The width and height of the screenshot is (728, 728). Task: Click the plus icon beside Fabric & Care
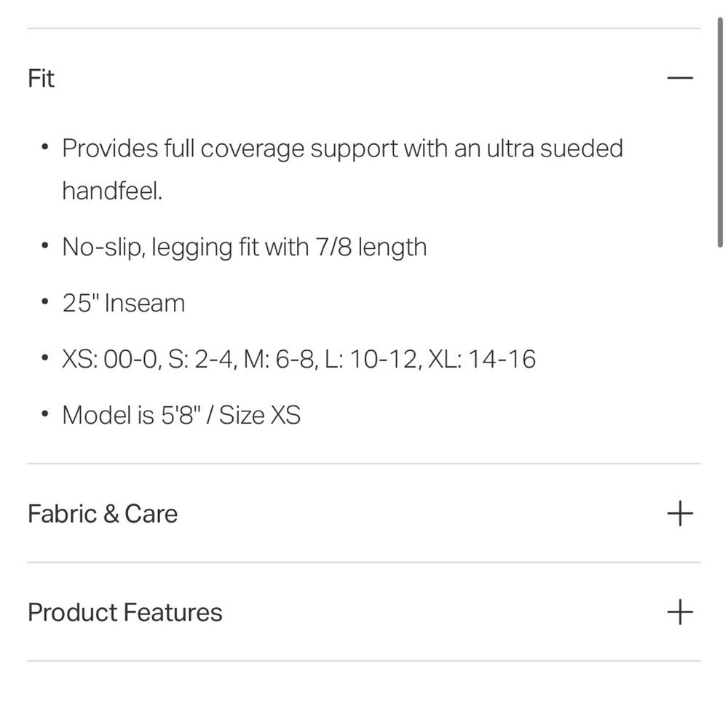click(680, 514)
